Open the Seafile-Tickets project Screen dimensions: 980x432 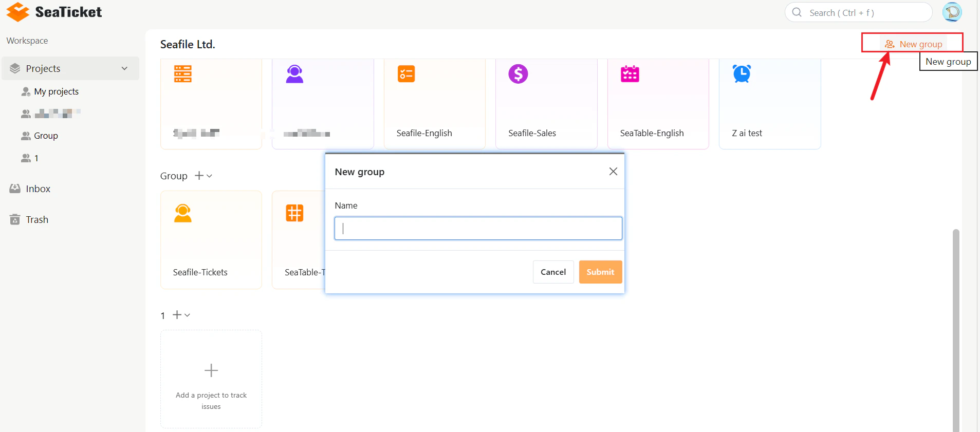(211, 240)
